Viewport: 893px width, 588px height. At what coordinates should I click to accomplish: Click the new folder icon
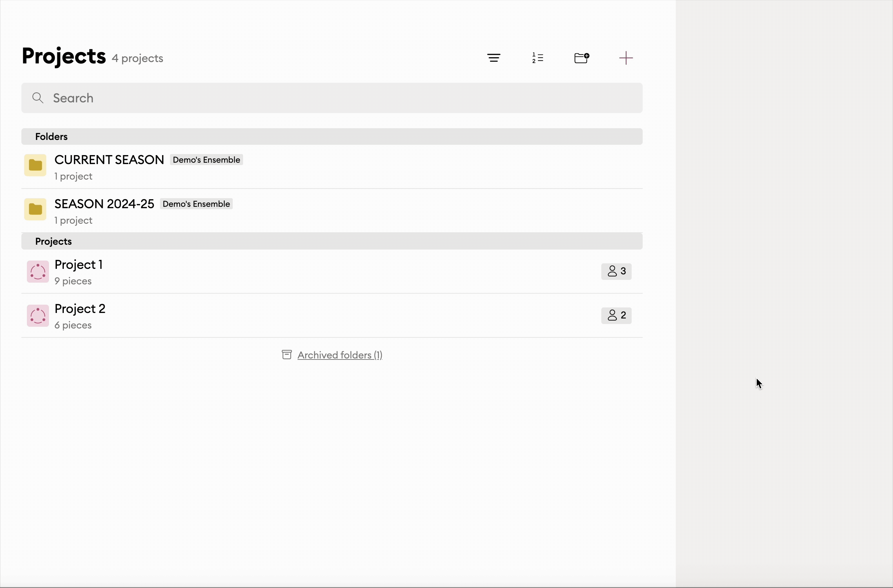[582, 58]
